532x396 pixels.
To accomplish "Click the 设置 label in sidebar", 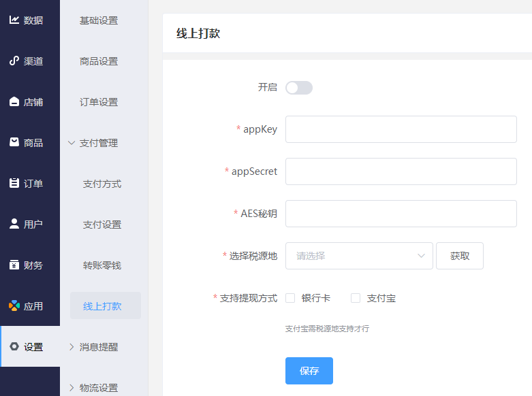I will 33,347.
